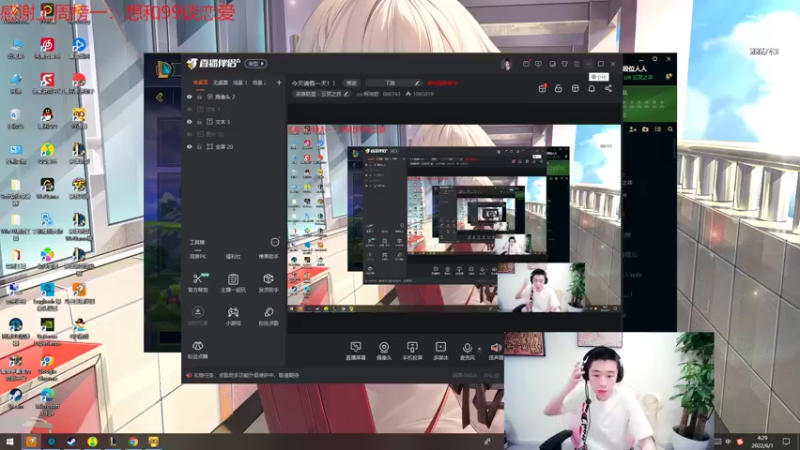Toggle lock on 全屏 20 source
Image resolution: width=800 pixels, height=450 pixels.
(199, 146)
